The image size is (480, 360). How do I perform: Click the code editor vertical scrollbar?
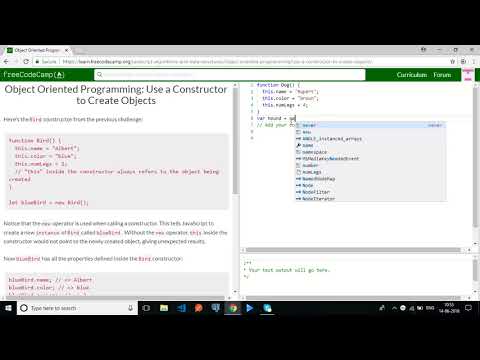tap(476, 157)
